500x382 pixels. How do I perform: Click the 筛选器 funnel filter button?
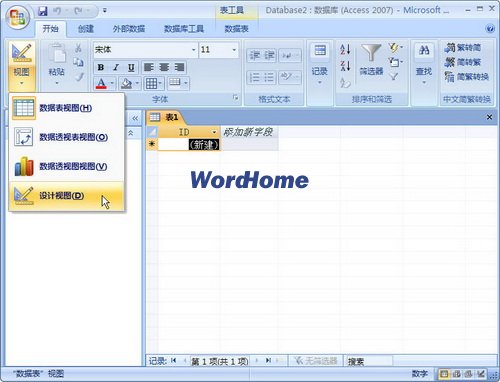click(371, 60)
